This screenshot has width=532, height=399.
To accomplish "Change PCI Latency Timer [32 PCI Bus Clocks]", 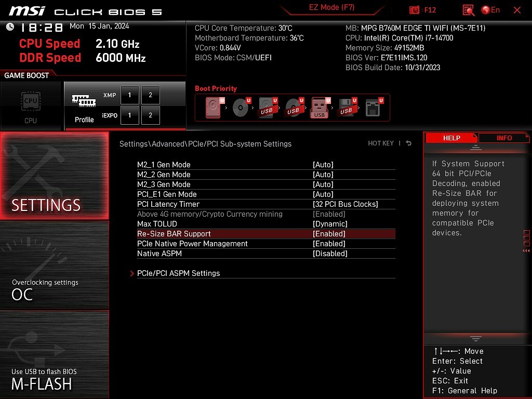I will click(x=345, y=204).
